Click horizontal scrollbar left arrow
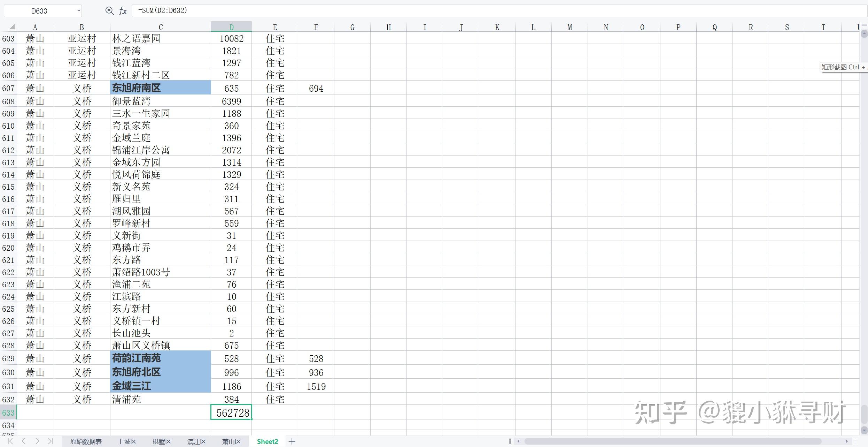 pos(518,441)
